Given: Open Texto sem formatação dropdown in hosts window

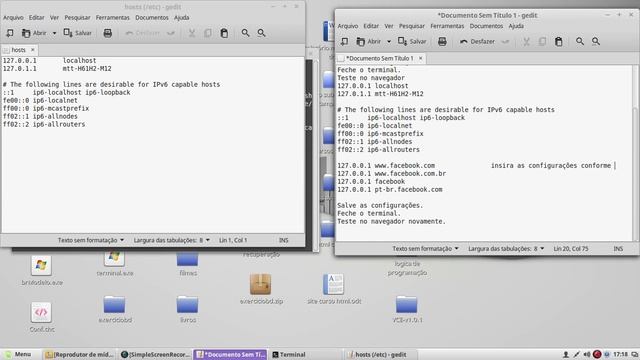Looking at the screenshot, I should tap(91, 240).
